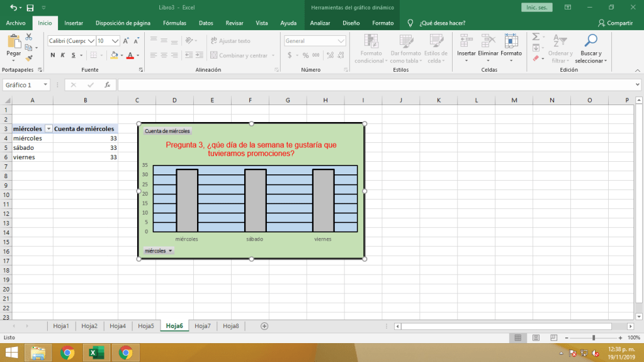The image size is (644, 362).
Task: Click the Borrar eraser icon
Action: tap(536, 59)
